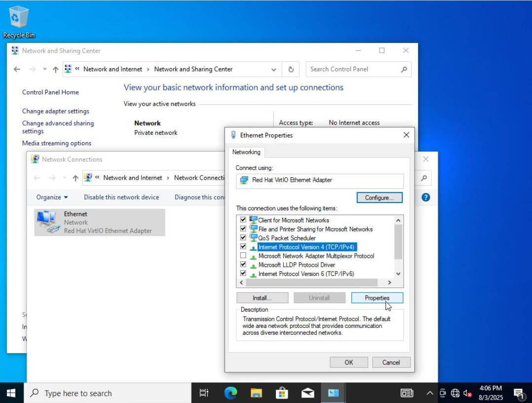Uncheck Internet Protocol Version 4 checkbox
532x403 pixels.
tap(243, 246)
